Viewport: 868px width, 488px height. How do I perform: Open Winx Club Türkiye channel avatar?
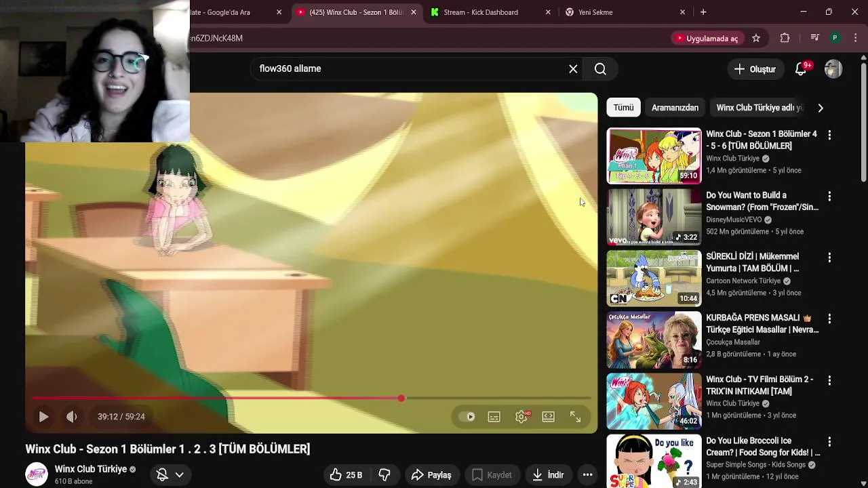click(x=37, y=474)
